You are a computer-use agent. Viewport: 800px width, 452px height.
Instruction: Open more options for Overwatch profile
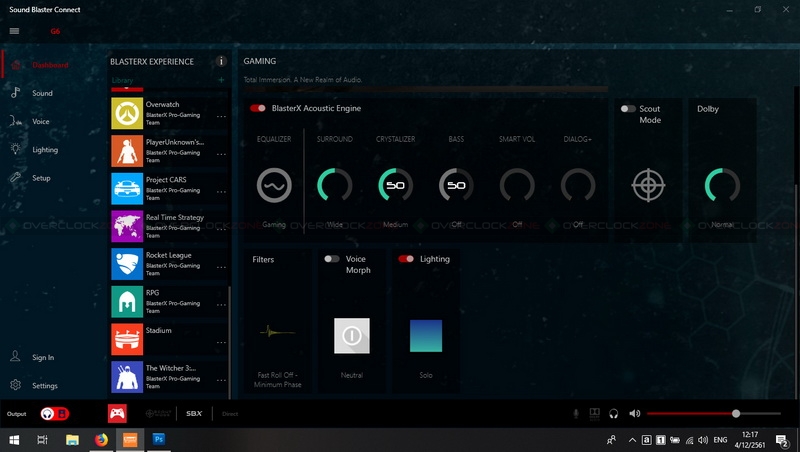(221, 116)
